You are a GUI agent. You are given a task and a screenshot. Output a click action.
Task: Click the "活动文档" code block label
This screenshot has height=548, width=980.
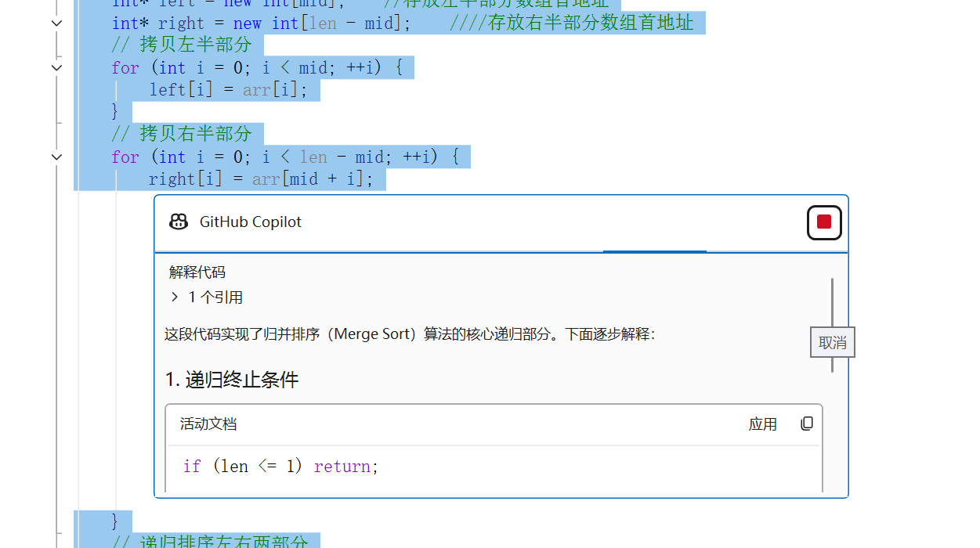pos(208,424)
